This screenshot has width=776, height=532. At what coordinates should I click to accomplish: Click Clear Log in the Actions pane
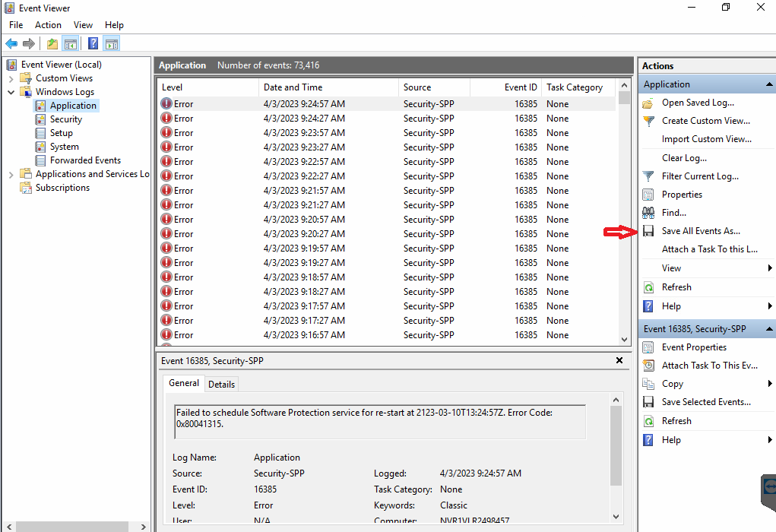pyautogui.click(x=684, y=158)
